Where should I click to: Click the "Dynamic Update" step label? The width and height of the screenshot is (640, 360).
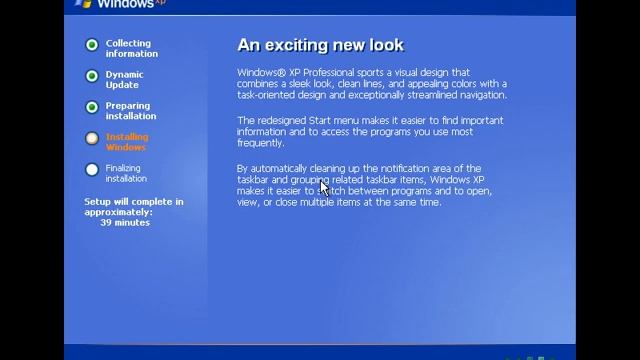tap(124, 80)
